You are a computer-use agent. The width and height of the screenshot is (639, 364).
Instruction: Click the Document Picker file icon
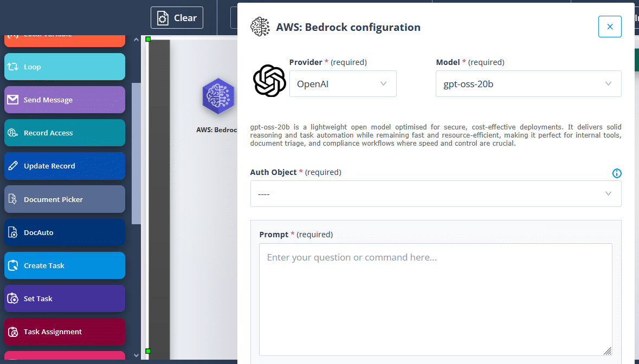click(x=12, y=199)
